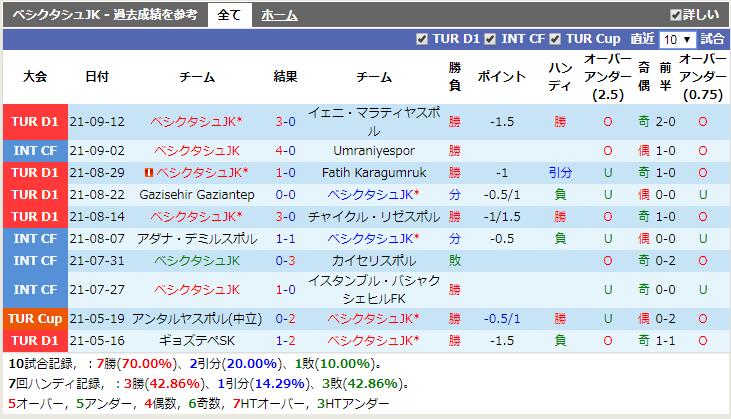
Task: Click the ポイント column header
Action: tap(502, 76)
